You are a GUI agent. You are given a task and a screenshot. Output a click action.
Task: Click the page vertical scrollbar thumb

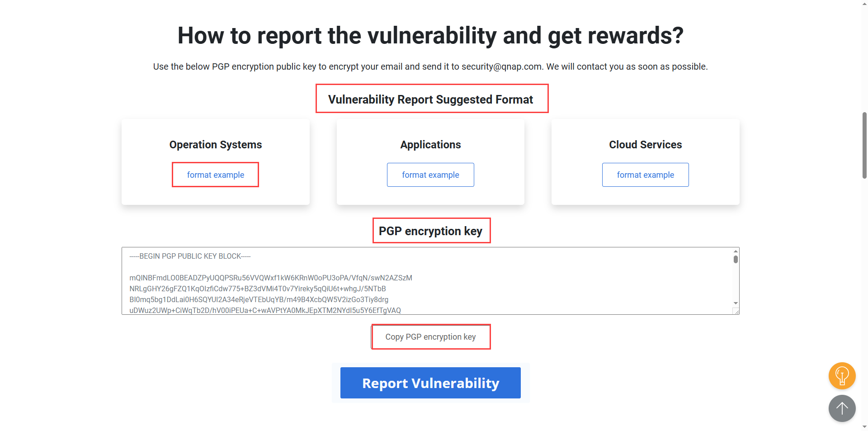pyautogui.click(x=864, y=145)
